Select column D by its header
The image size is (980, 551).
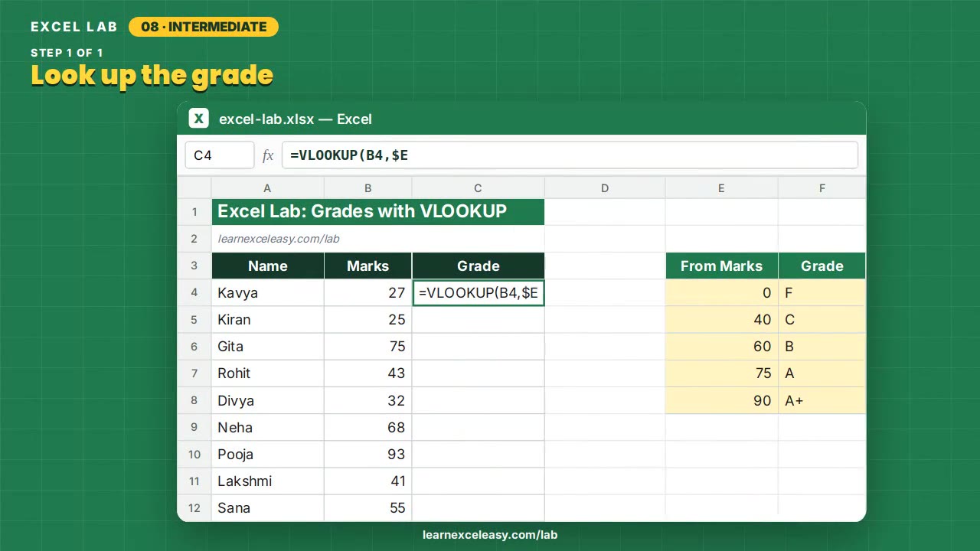pyautogui.click(x=605, y=188)
